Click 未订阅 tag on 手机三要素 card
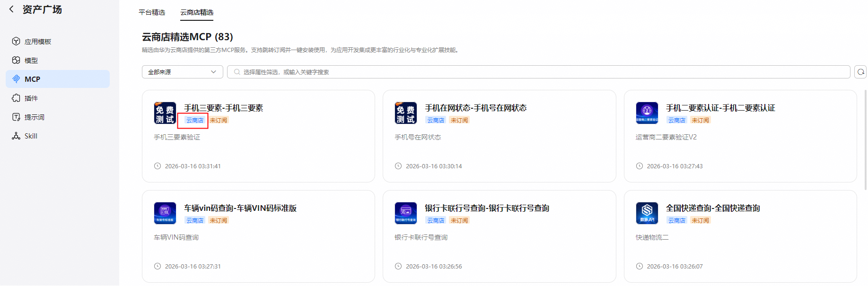This screenshot has height=286, width=868. 219,121
